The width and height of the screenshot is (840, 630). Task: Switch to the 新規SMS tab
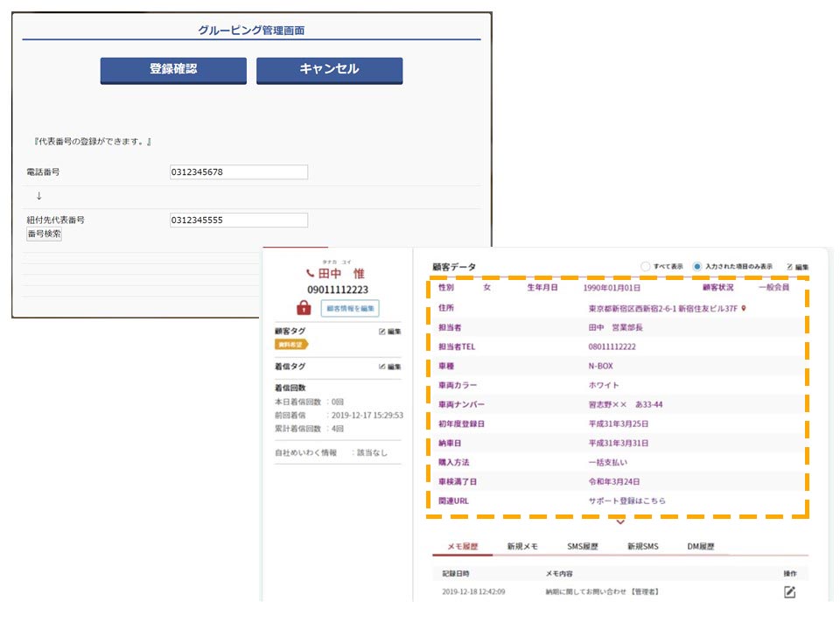[643, 546]
